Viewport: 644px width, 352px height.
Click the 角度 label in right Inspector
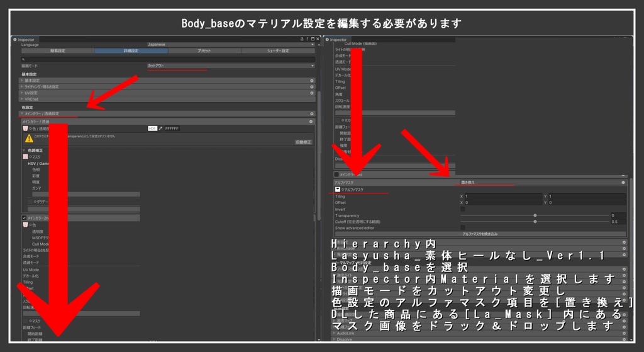pyautogui.click(x=339, y=94)
